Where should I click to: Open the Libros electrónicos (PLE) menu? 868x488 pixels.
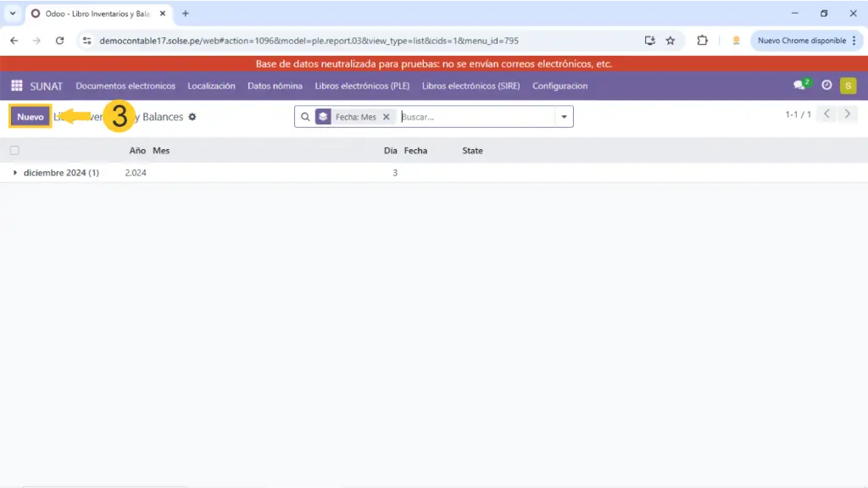[x=362, y=86]
